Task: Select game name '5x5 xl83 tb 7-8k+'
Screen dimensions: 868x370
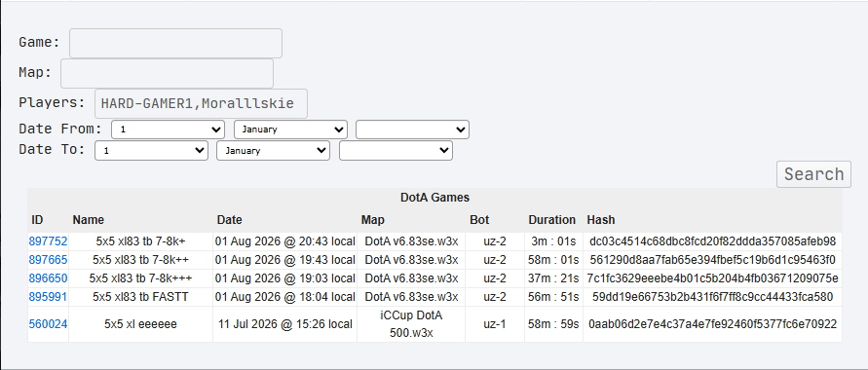Action: click(140, 241)
